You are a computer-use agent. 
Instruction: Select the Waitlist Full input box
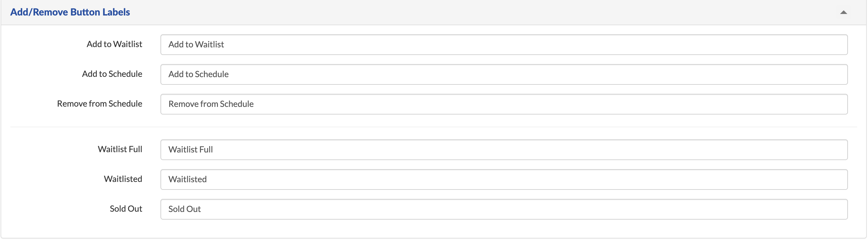[504, 150]
